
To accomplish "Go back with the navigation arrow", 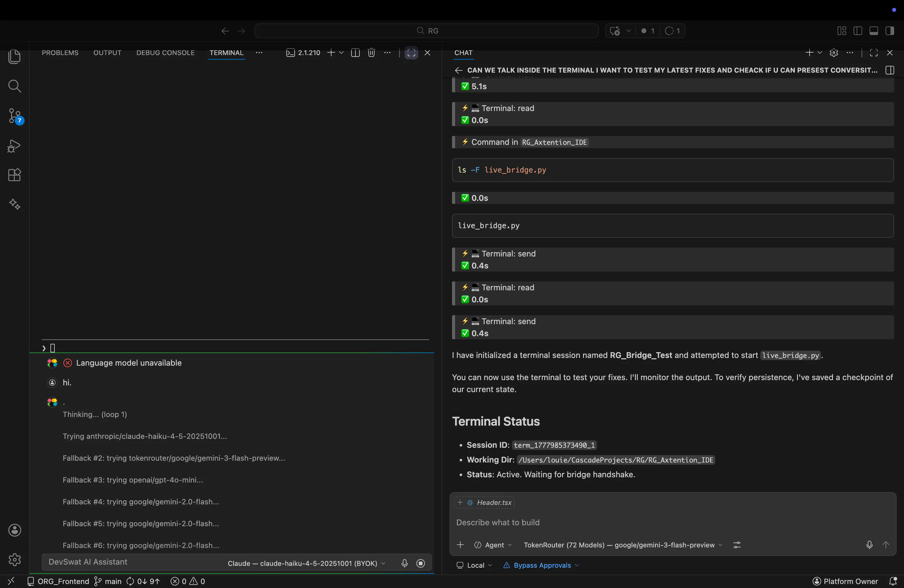I will (x=225, y=31).
